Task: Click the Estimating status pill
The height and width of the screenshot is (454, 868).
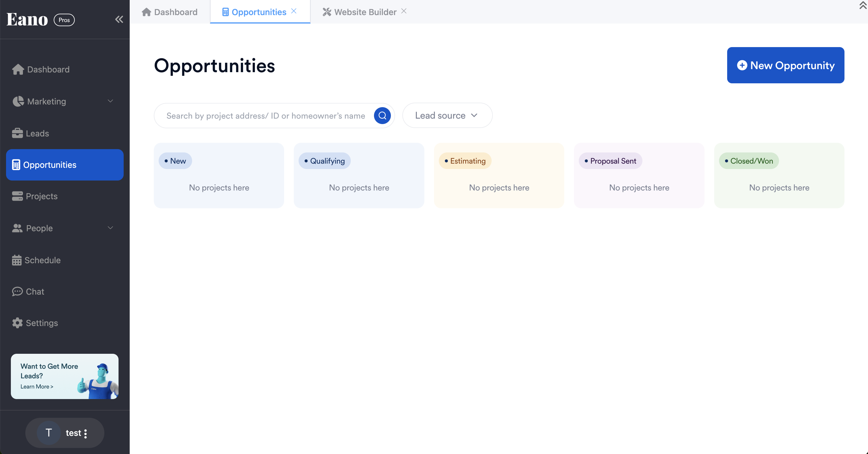Action: (465, 161)
